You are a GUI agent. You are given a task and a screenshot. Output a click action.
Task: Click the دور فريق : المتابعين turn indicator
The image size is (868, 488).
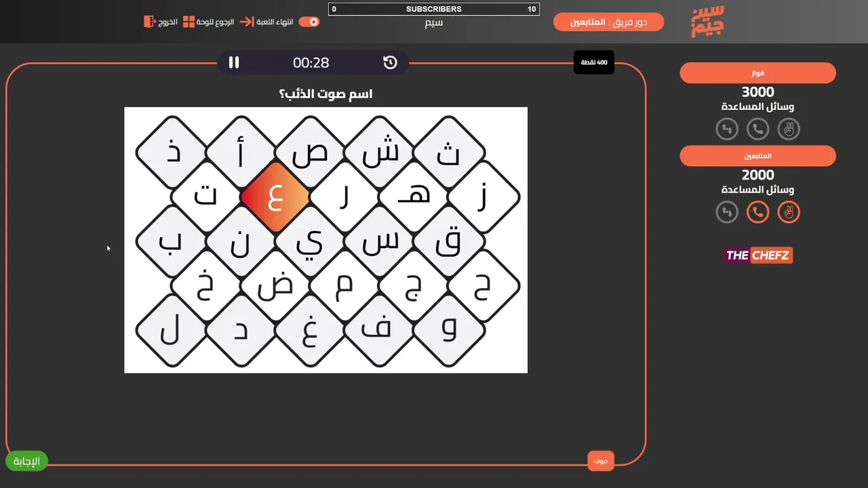pos(608,22)
